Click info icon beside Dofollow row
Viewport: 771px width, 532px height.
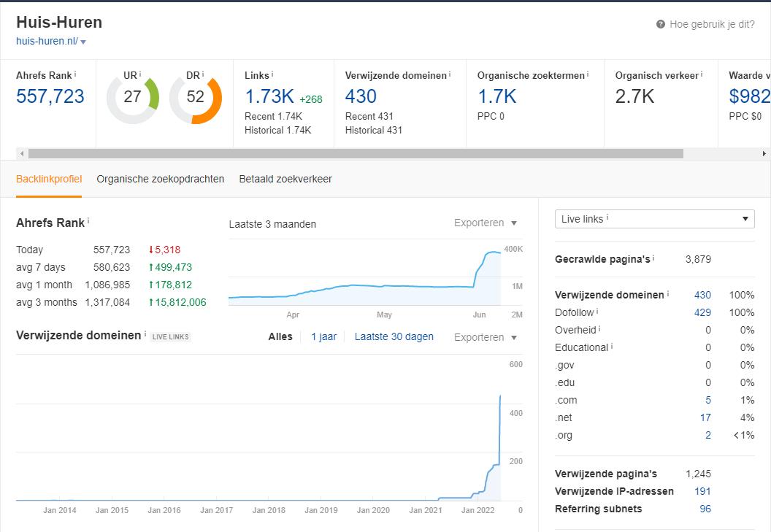[x=597, y=311]
